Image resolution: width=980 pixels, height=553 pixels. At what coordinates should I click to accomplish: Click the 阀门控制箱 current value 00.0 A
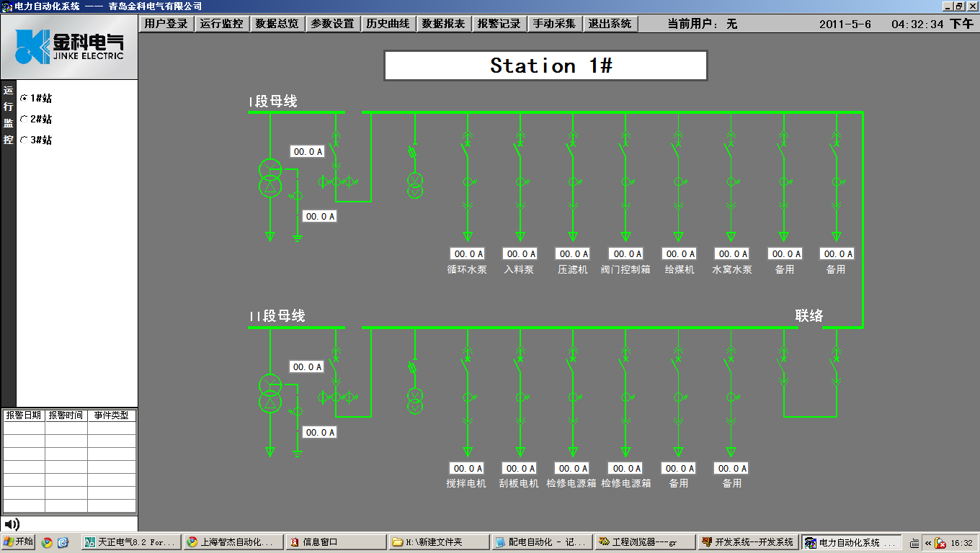[x=625, y=253]
